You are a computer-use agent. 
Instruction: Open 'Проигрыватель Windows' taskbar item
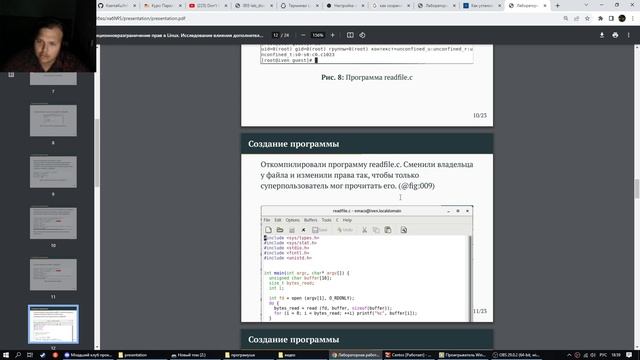(x=462, y=355)
